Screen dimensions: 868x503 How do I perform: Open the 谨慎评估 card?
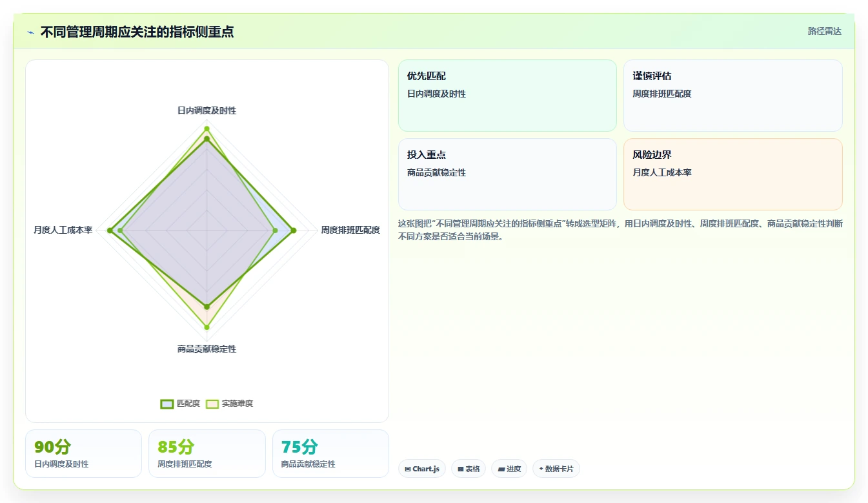click(x=732, y=96)
